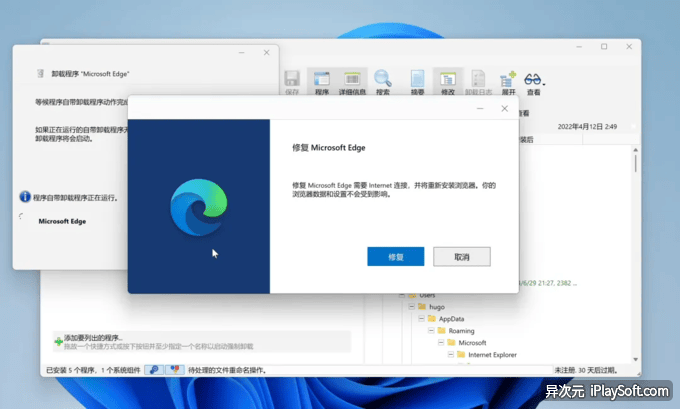This screenshot has width=680, height=409.
Task: Select the "Microsoft" tree label
Action: [472, 343]
